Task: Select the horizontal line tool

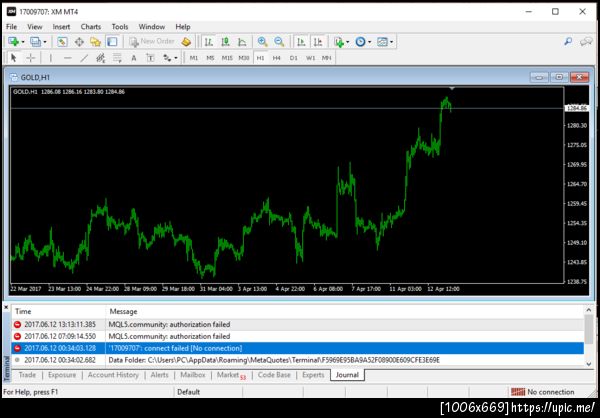Action: click(67, 58)
